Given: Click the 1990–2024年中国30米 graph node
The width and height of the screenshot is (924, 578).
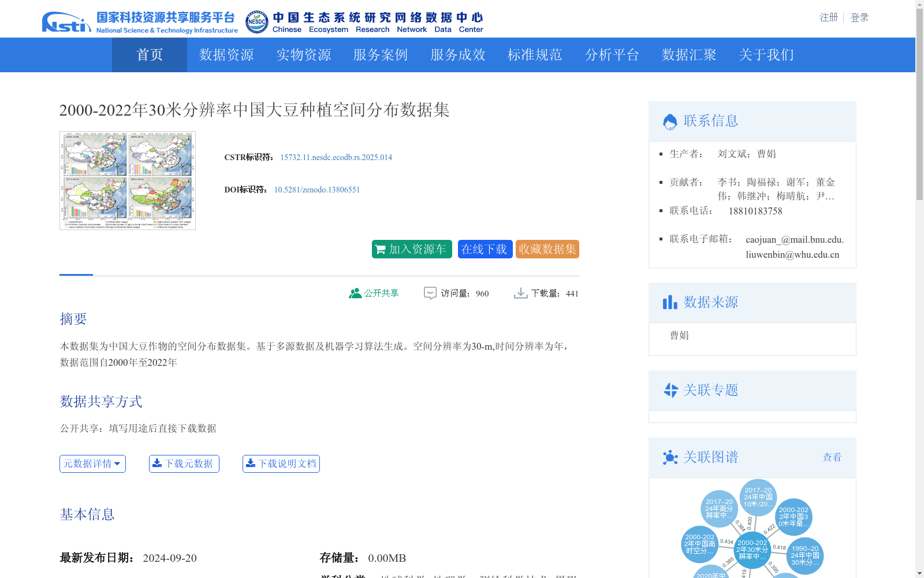Looking at the screenshot, I should tap(805, 555).
